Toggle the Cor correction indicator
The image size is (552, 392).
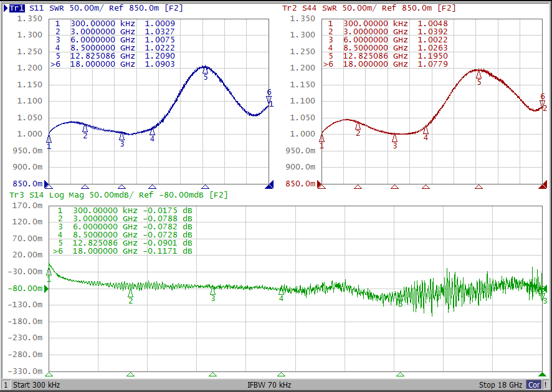pos(534,385)
